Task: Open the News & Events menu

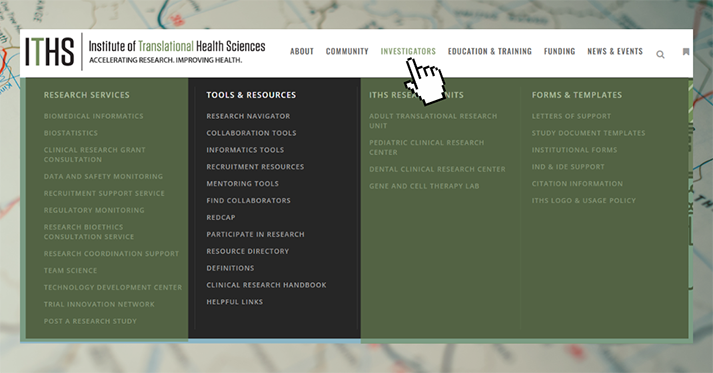Action: 615,51
